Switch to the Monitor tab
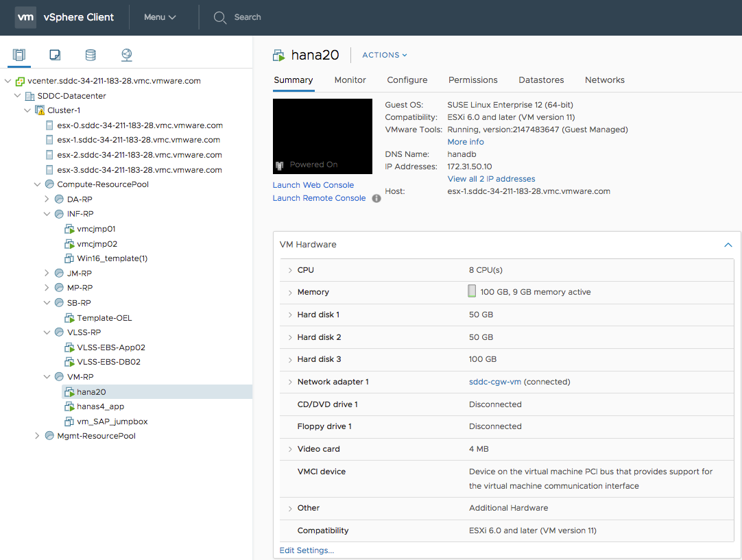Screen dimensions: 742x560 (x=350, y=80)
